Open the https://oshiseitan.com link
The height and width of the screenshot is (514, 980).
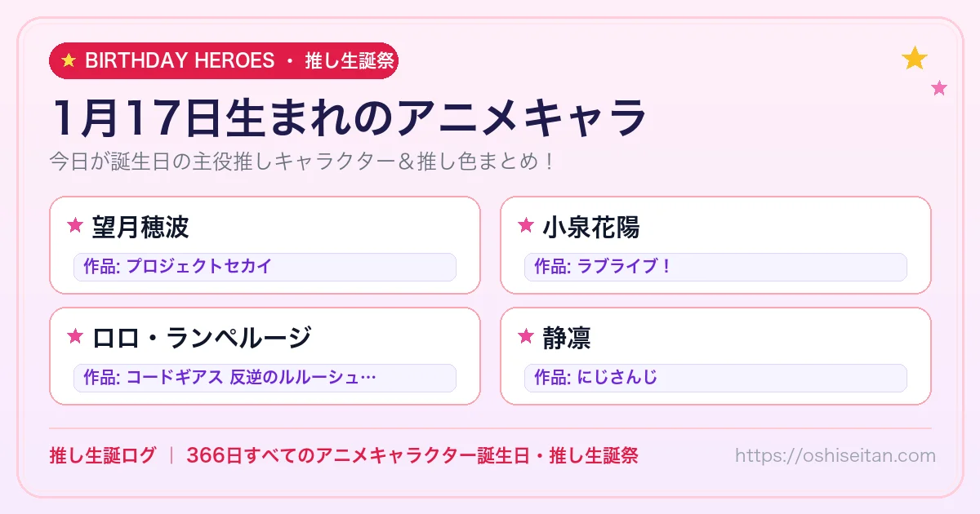[x=835, y=455]
